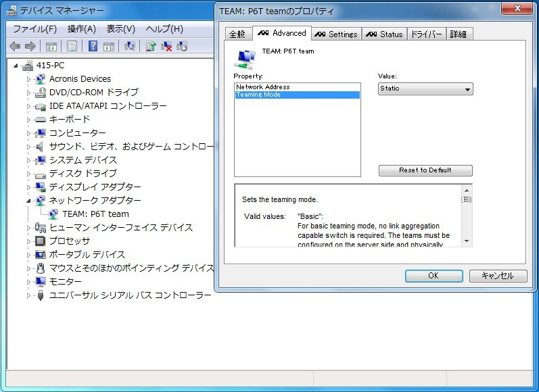Switch to the ドライバー tab
539x392 pixels.
pyautogui.click(x=426, y=34)
